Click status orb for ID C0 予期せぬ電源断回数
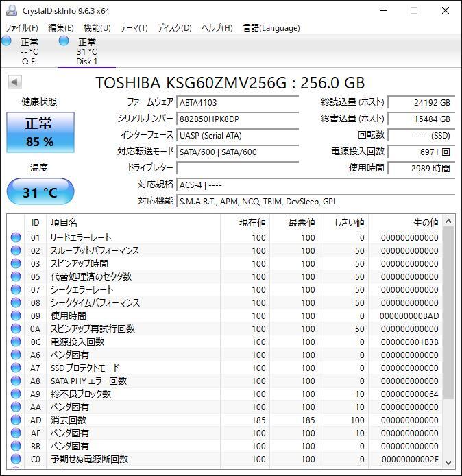The width and height of the screenshot is (462, 476). coord(16,460)
